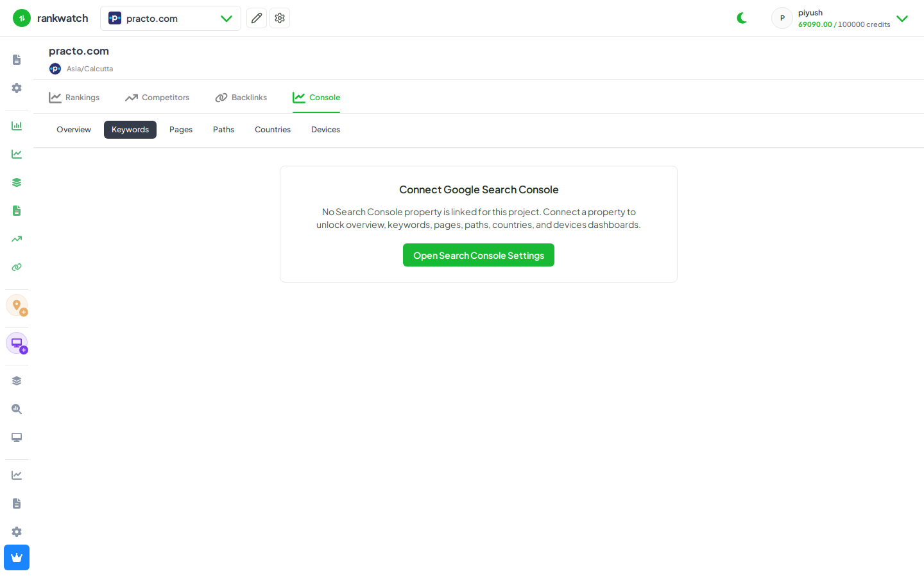View the Countries sub-tab

pos(273,130)
